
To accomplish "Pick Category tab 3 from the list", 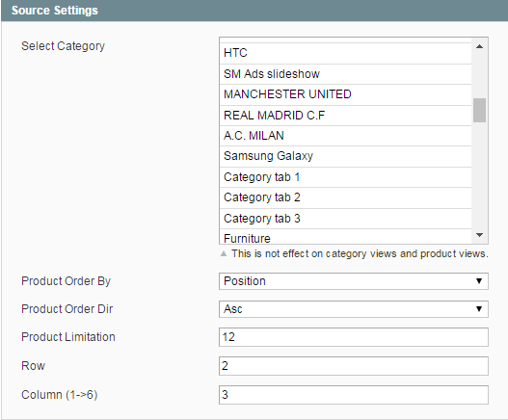I will point(345,219).
